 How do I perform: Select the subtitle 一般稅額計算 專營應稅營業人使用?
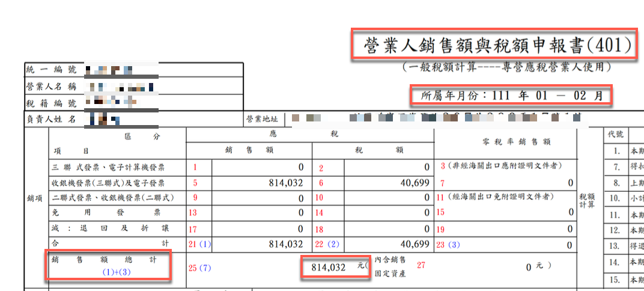click(x=506, y=67)
